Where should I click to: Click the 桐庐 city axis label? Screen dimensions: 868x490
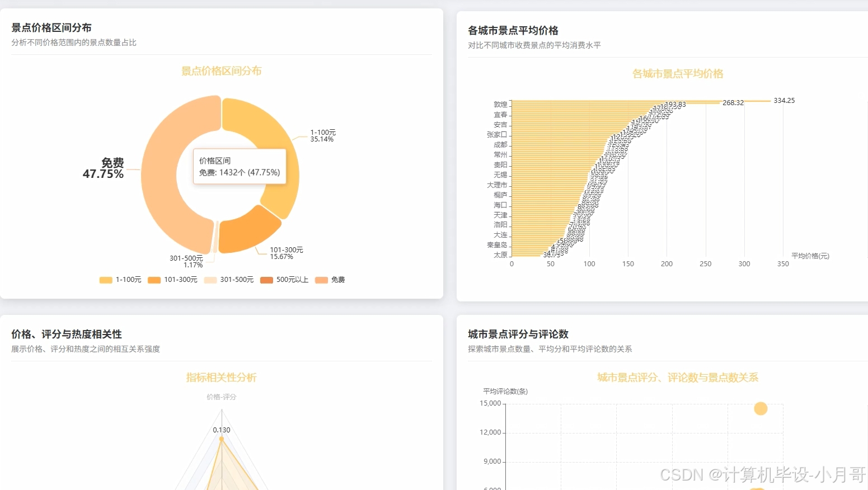[500, 195]
